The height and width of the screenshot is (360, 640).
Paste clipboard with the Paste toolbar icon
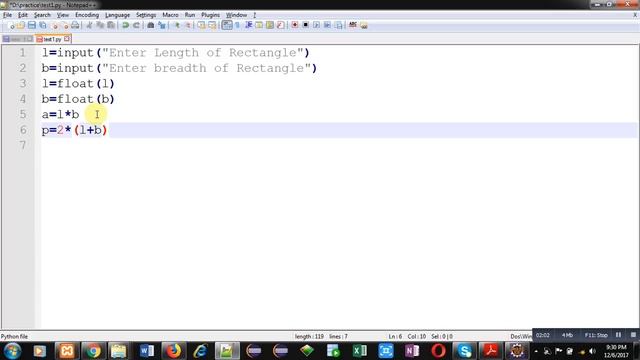coord(111,25)
